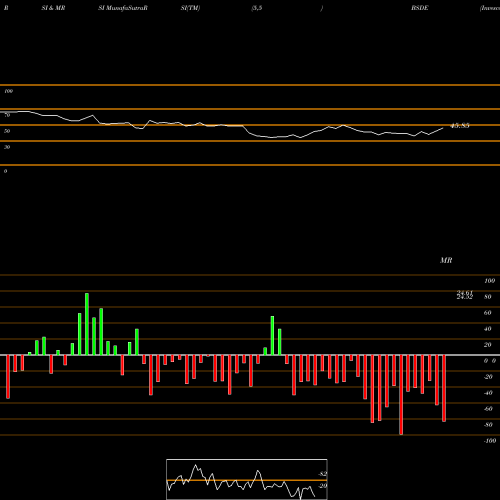Click the '-100' label on the MR axis

489,441
